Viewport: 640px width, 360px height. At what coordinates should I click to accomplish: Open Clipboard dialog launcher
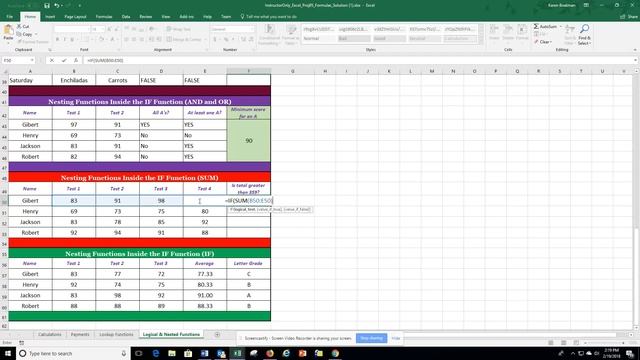[50, 50]
